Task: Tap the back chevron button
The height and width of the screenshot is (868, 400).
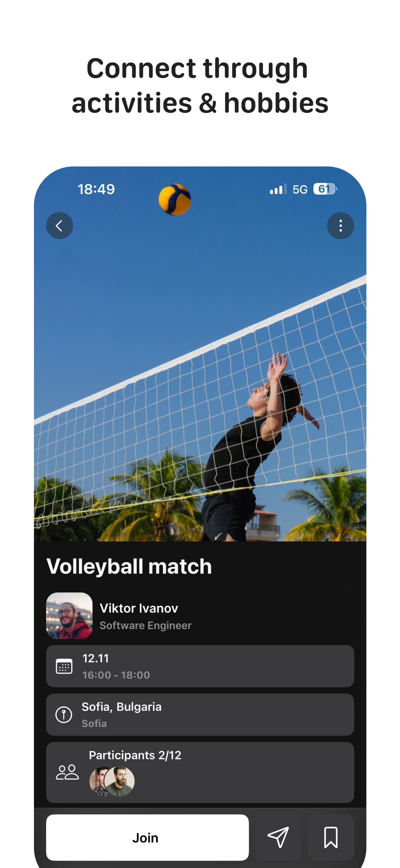Action: tap(59, 225)
